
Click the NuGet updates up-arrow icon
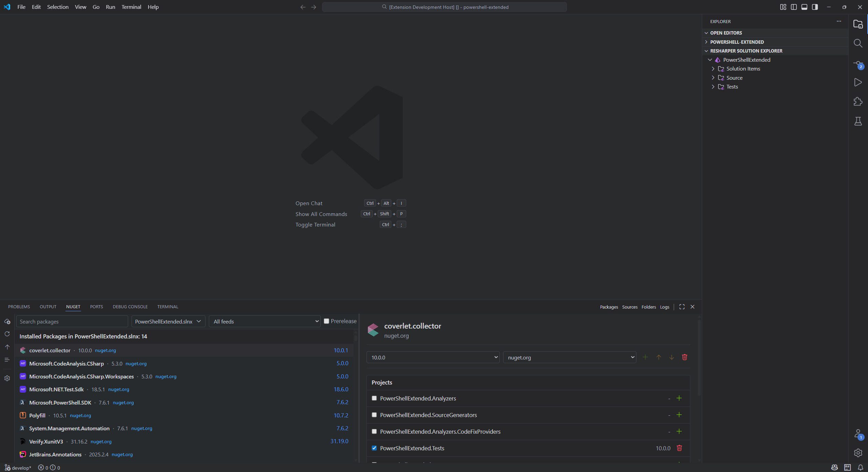[x=7, y=347]
